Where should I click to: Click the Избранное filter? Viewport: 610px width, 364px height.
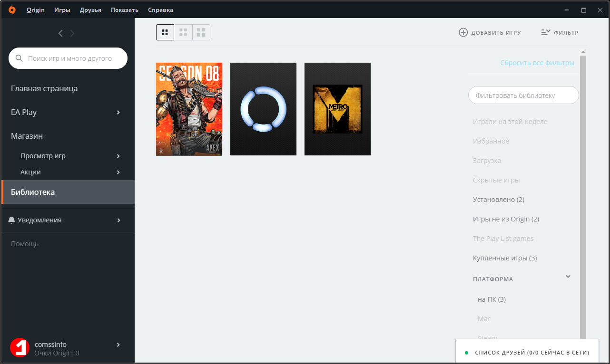491,141
